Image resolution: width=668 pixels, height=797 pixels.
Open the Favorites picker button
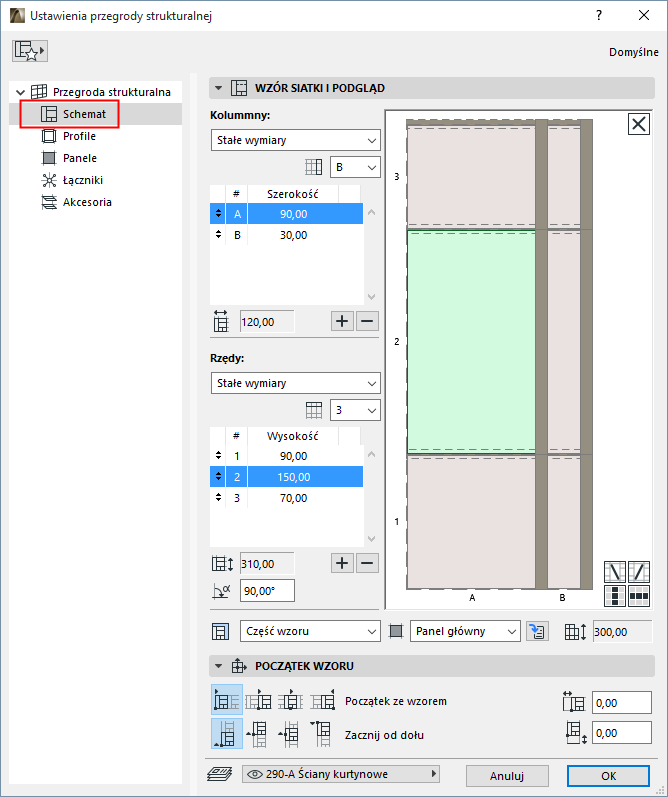coord(30,51)
